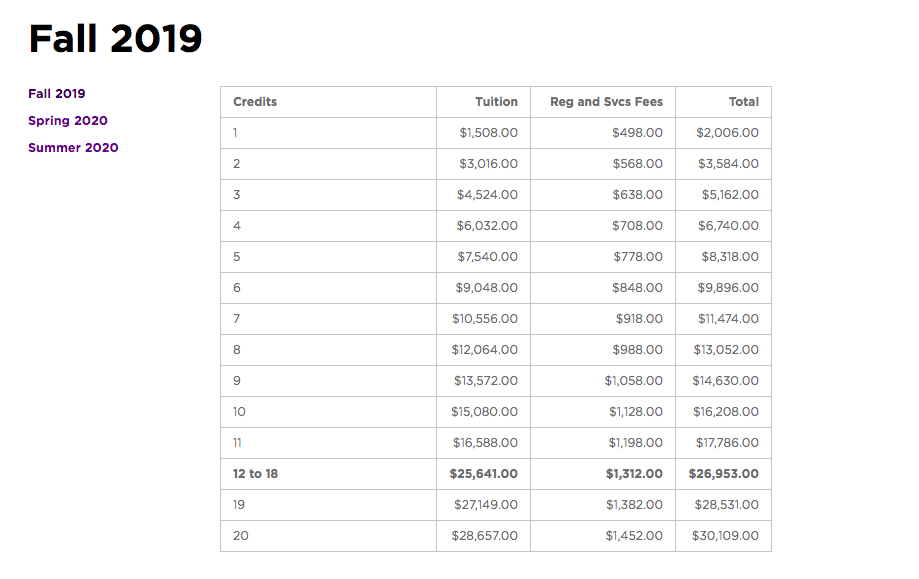Click the Credits column header
This screenshot has height=579, width=919.
coord(255,102)
